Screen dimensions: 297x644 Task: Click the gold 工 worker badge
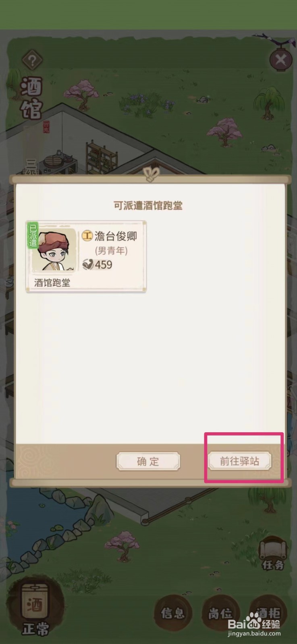(x=87, y=235)
